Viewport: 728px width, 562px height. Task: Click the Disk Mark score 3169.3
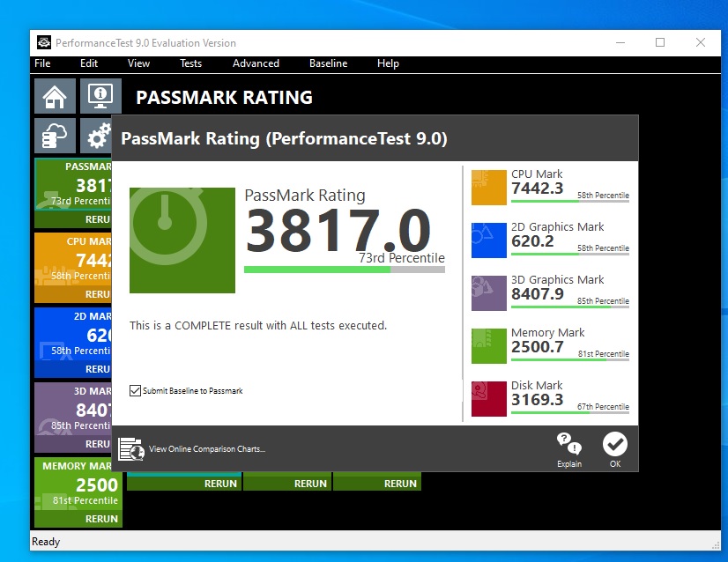pos(537,400)
